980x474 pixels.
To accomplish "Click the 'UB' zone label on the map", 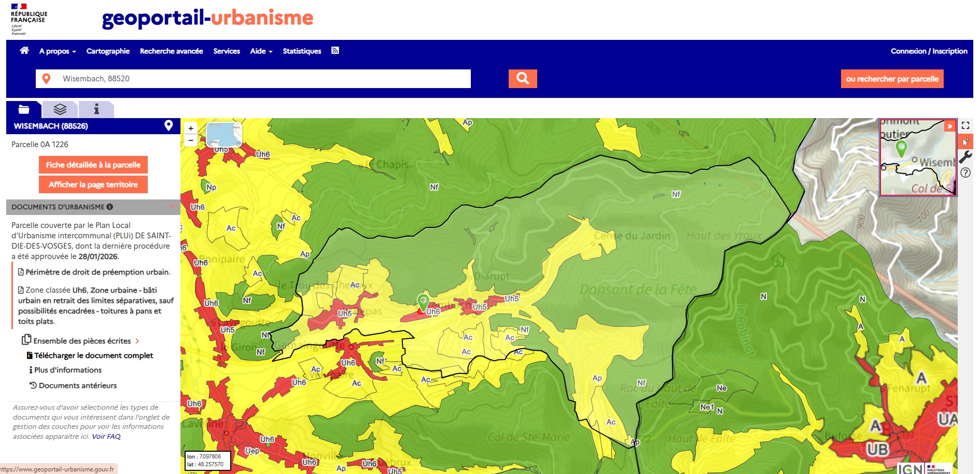I will click(877, 449).
